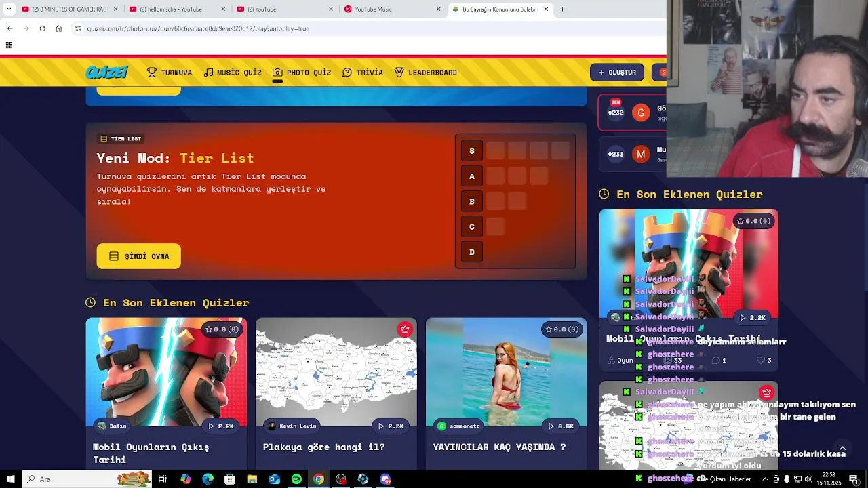Open Task View on the taskbar

coord(163,479)
